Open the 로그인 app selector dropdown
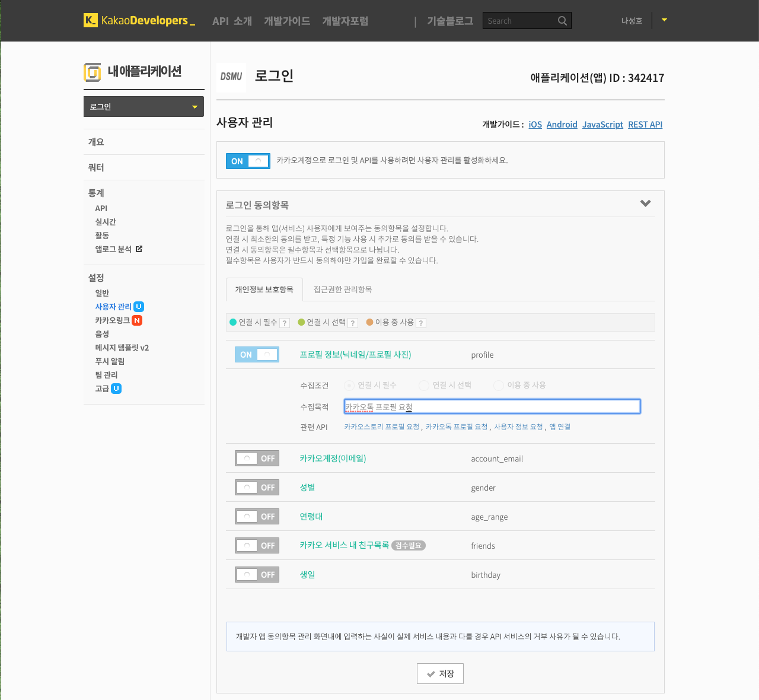 coord(143,107)
